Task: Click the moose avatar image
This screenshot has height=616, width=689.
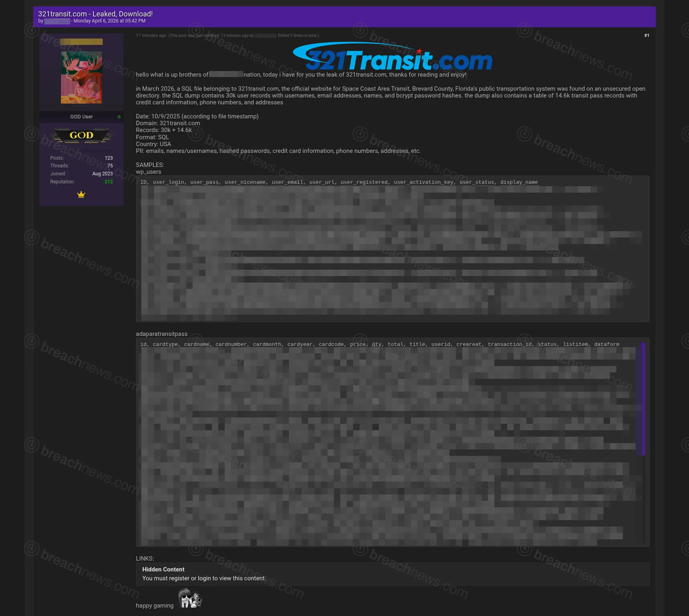Action: (x=81, y=78)
